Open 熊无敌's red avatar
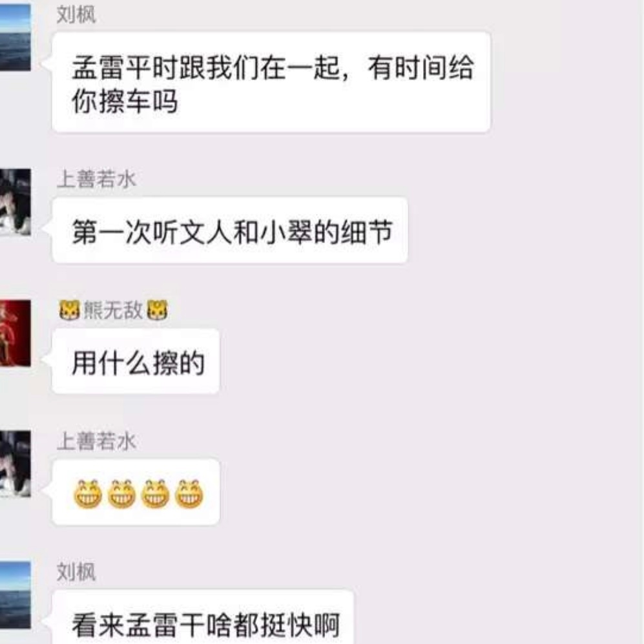 pyautogui.click(x=16, y=333)
